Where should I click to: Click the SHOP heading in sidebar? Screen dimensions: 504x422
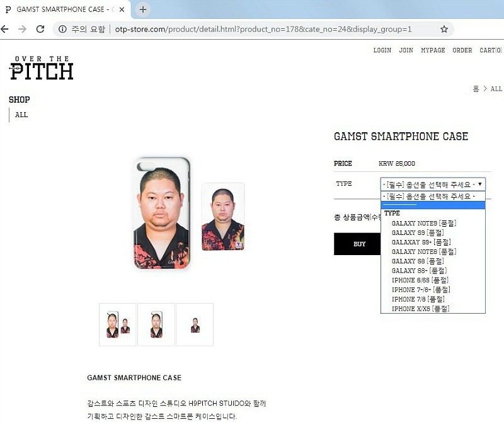[20, 100]
